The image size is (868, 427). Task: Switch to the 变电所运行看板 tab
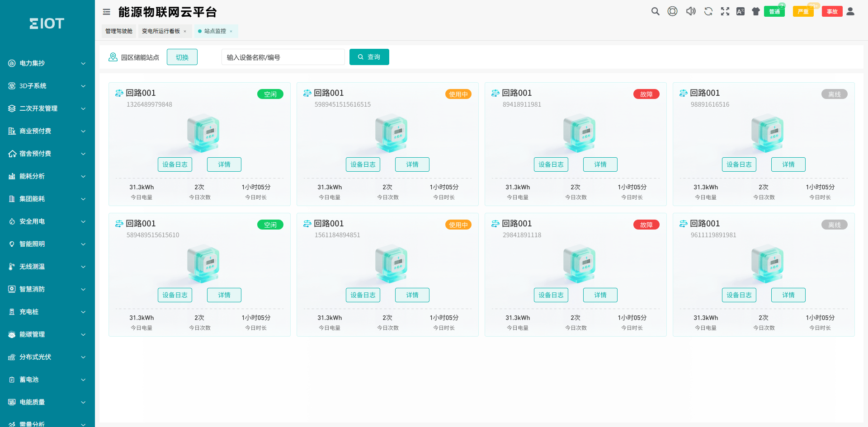[161, 31]
